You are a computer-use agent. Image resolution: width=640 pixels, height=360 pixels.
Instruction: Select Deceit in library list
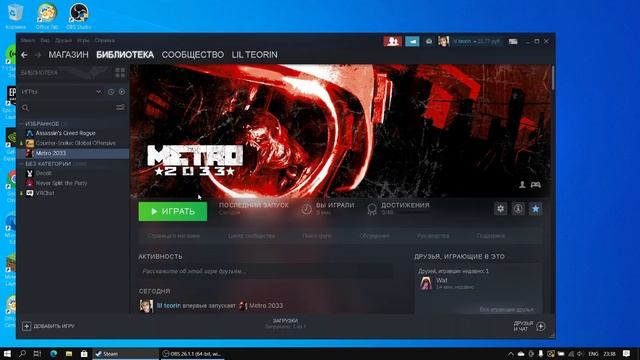(x=44, y=173)
